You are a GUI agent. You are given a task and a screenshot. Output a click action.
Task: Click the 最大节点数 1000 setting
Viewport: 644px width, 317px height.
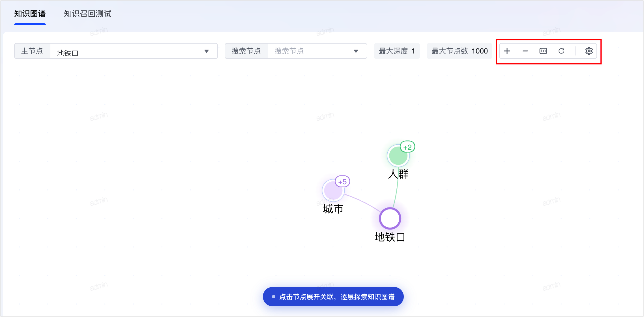pyautogui.click(x=460, y=51)
